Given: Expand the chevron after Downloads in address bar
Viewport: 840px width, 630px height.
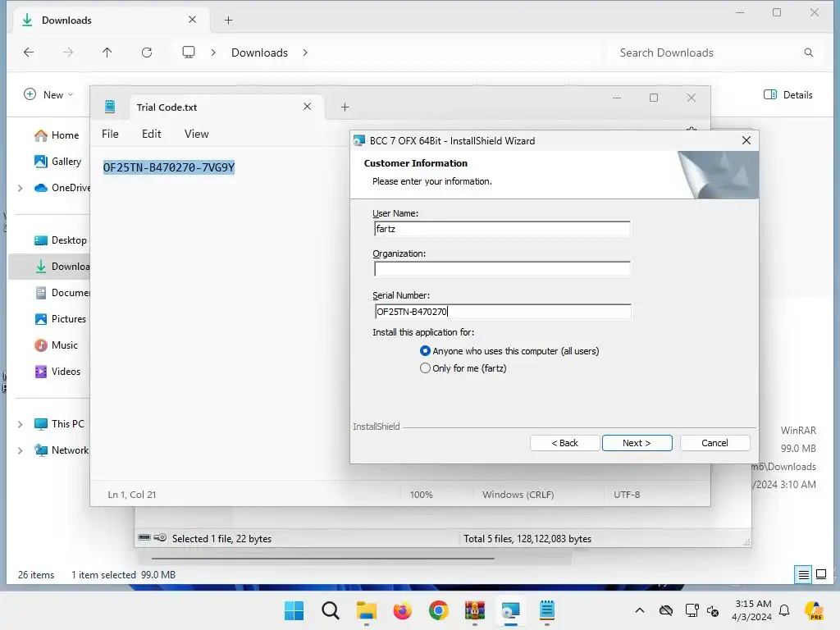Looking at the screenshot, I should click(305, 52).
